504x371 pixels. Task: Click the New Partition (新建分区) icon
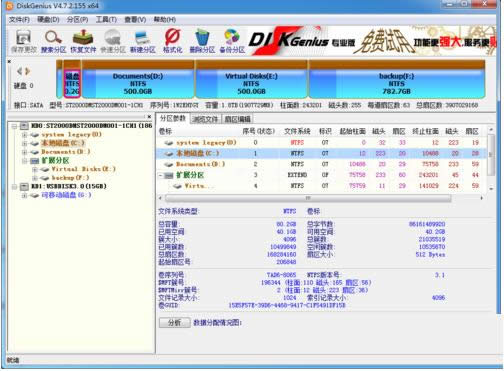(x=143, y=41)
